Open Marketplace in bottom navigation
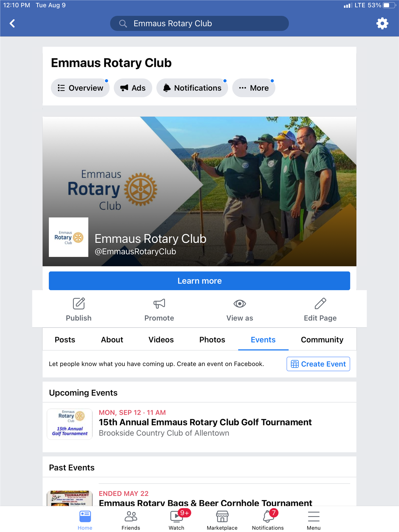399x532 pixels. pos(222,520)
